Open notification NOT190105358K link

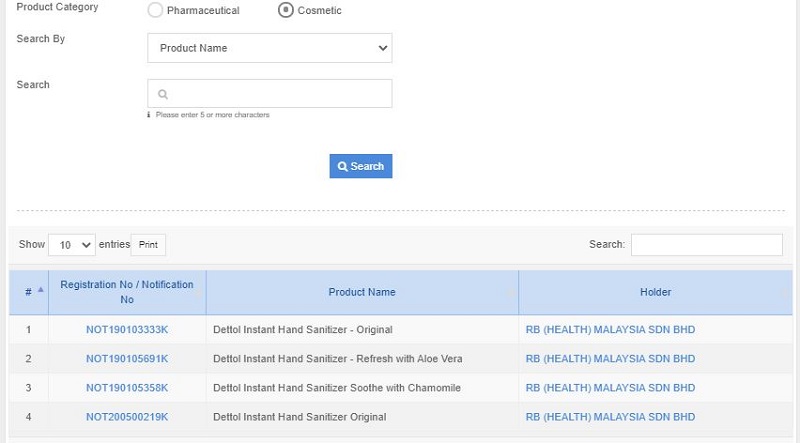coord(127,388)
